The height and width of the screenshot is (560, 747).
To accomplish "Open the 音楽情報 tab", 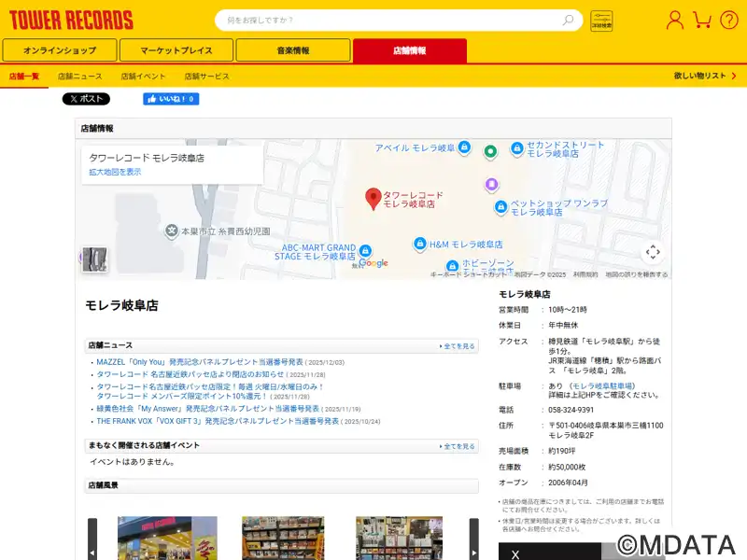I will [293, 50].
